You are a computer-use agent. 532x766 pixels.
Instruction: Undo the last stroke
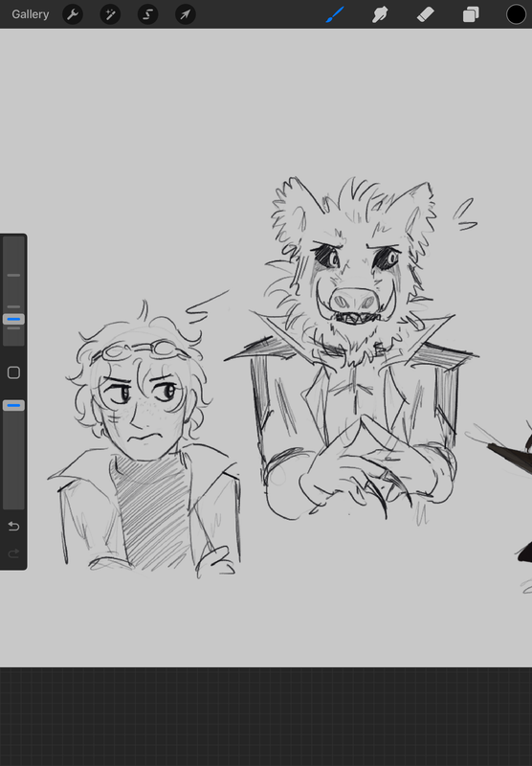click(x=13, y=526)
